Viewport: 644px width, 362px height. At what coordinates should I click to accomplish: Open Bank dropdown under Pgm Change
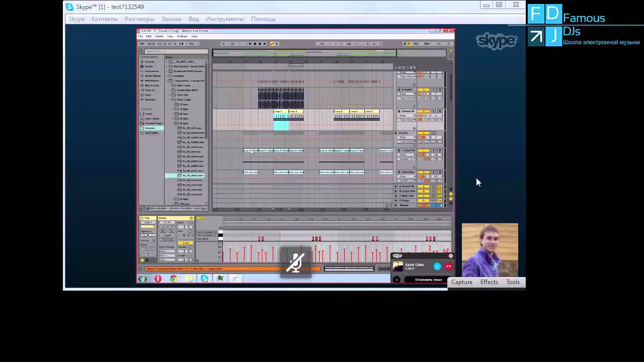click(x=167, y=251)
